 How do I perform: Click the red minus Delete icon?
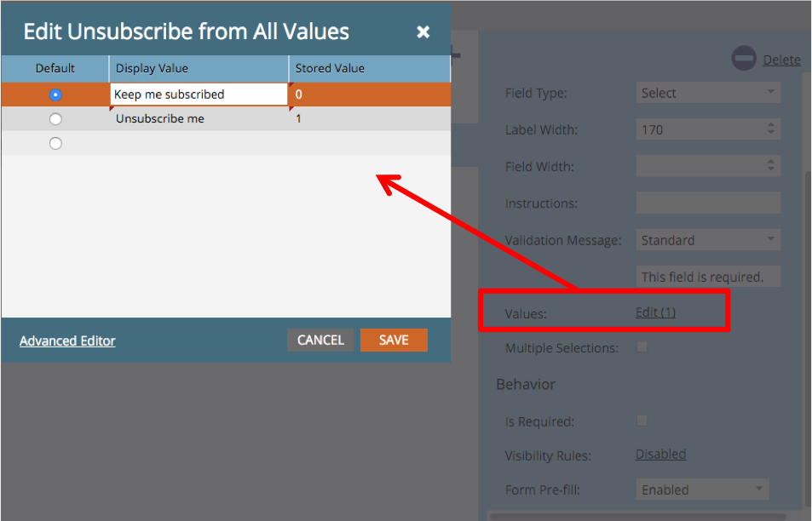pos(743,59)
